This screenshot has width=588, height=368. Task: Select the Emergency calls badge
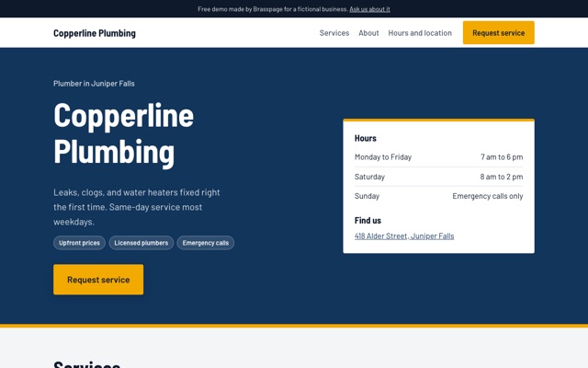pyautogui.click(x=206, y=243)
